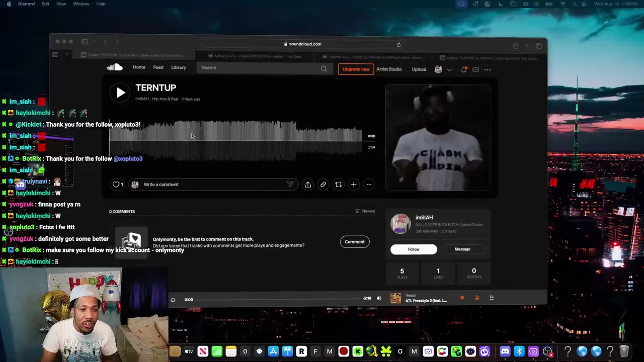Screen dimensions: 644x362
Task: Follow the artist from the player bar
Action: 477,298
